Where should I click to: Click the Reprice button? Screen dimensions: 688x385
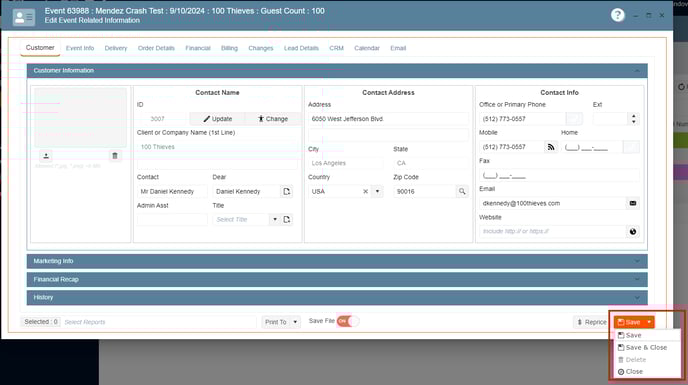592,322
